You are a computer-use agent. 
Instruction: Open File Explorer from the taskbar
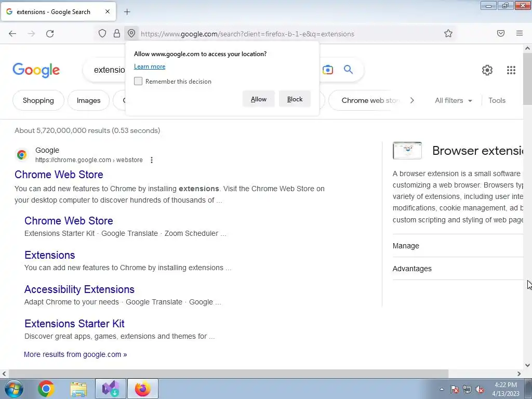tap(78, 389)
